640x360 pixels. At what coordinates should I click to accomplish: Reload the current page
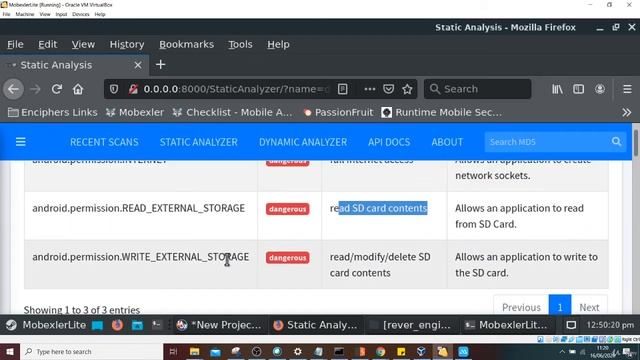click(x=57, y=89)
